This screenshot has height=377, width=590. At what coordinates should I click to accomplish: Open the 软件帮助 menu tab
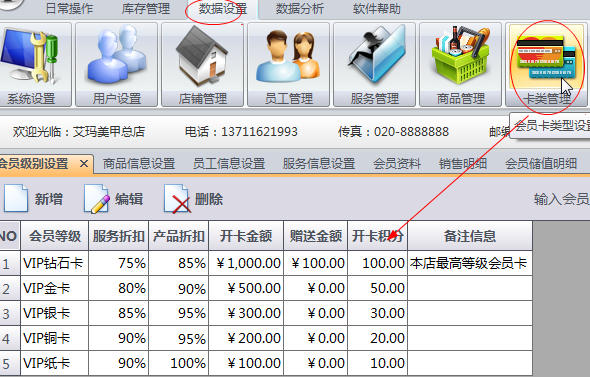377,9
